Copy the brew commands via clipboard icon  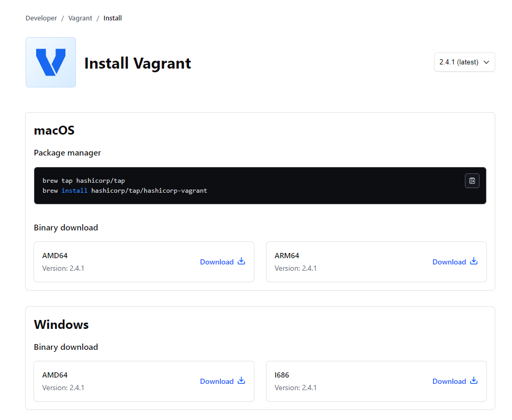472,181
